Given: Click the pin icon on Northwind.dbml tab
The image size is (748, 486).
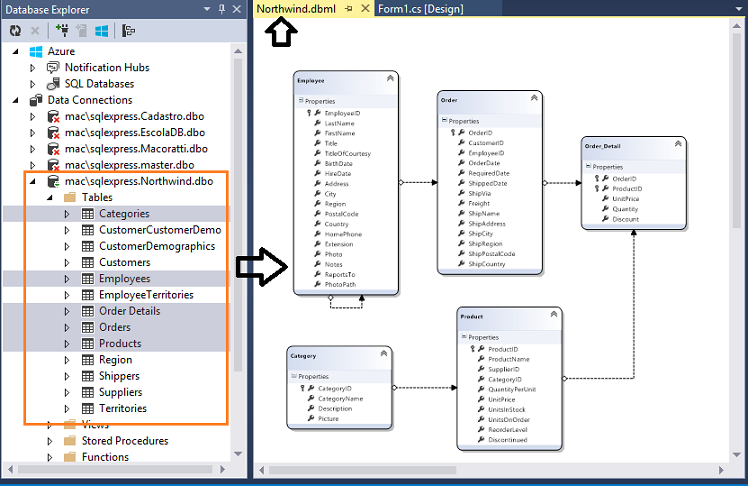Looking at the screenshot, I should point(349,9).
